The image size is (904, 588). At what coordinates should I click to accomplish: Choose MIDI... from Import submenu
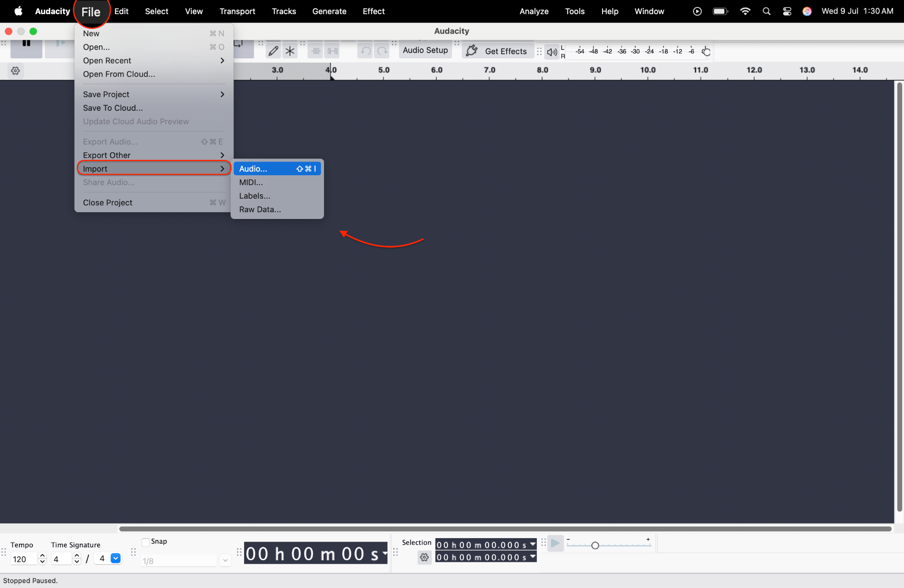tap(277, 182)
